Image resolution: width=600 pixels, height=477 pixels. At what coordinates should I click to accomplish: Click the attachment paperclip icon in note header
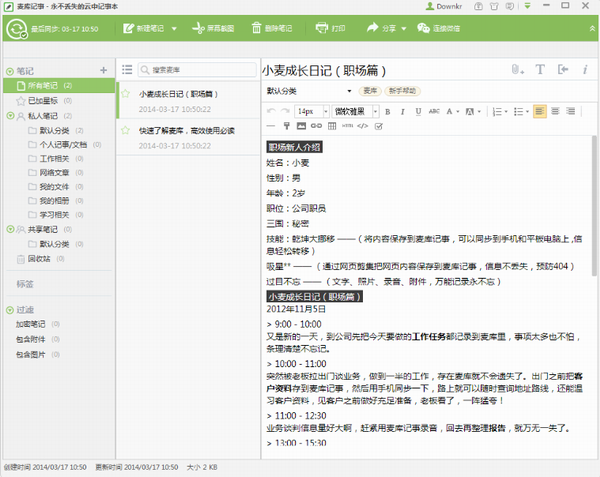516,69
